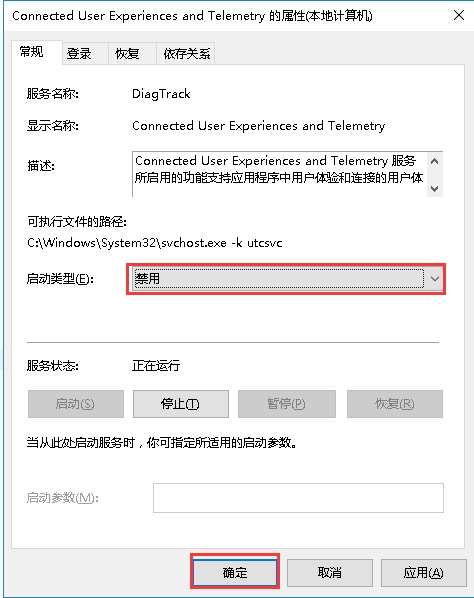The width and height of the screenshot is (474, 598).
Task: Click the DiagTrack service name text
Action: tap(161, 94)
